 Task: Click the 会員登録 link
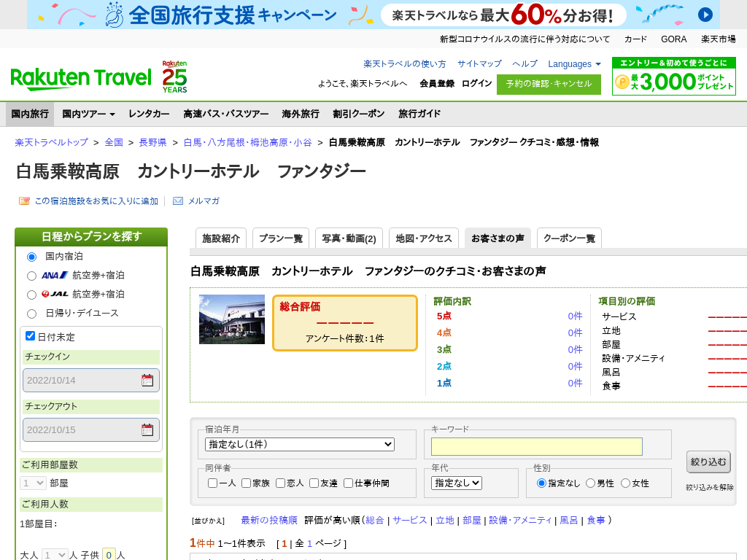click(437, 83)
